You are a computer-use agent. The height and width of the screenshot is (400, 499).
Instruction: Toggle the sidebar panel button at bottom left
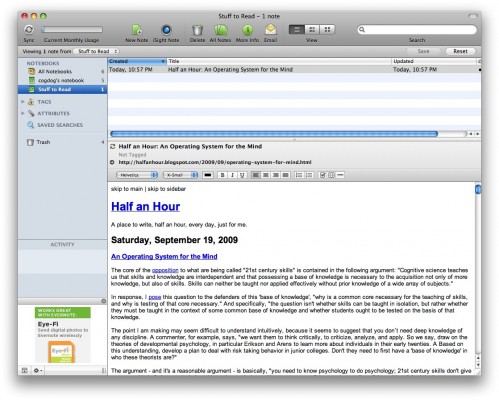tap(24, 370)
